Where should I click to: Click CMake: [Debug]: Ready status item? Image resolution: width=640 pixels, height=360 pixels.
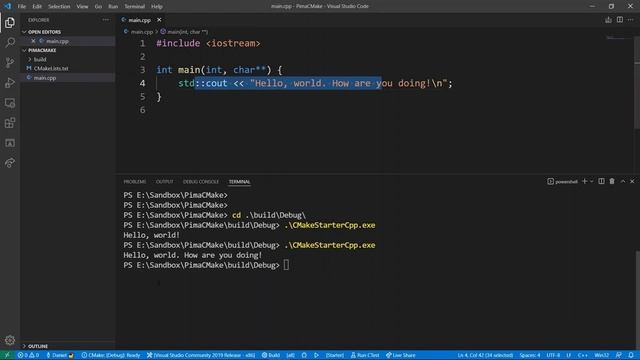[x=111, y=355]
